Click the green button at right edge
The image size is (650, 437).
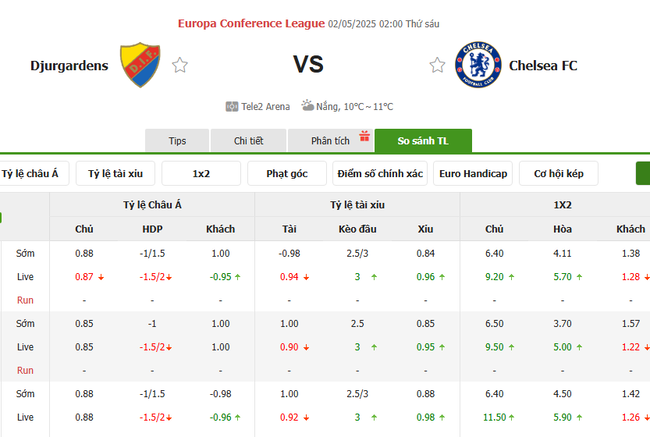click(643, 174)
